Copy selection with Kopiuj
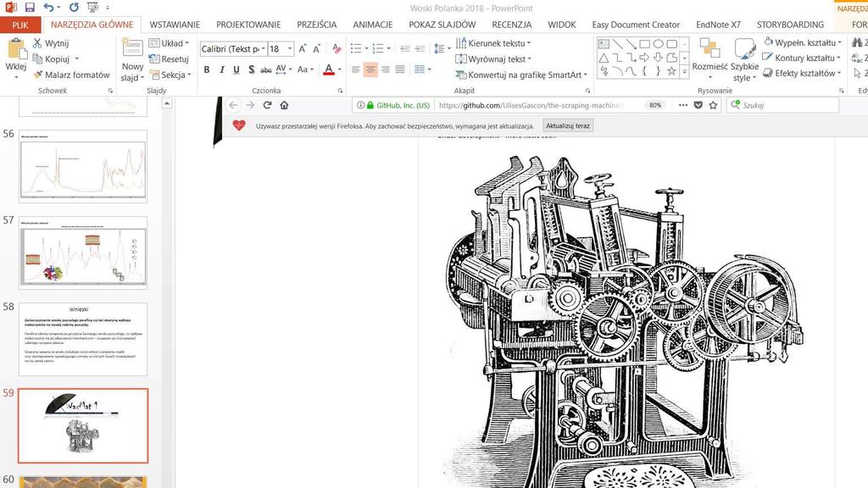This screenshot has height=488, width=868. click(52, 58)
